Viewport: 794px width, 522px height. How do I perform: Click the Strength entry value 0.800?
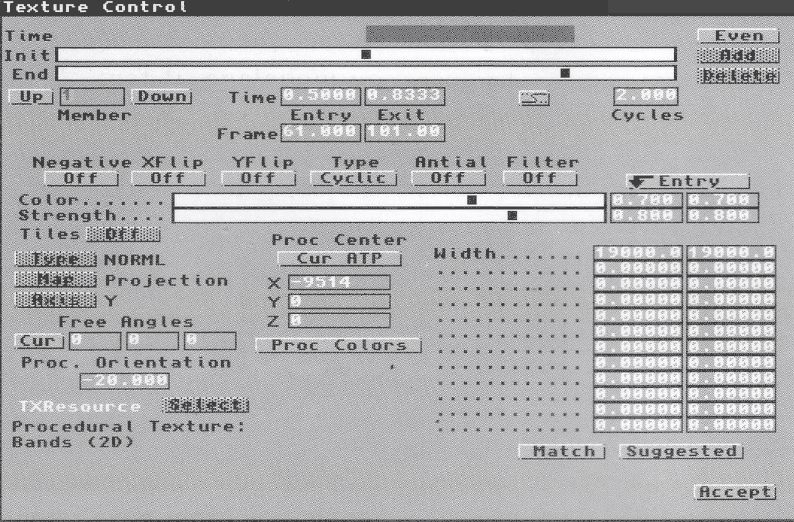pyautogui.click(x=646, y=215)
